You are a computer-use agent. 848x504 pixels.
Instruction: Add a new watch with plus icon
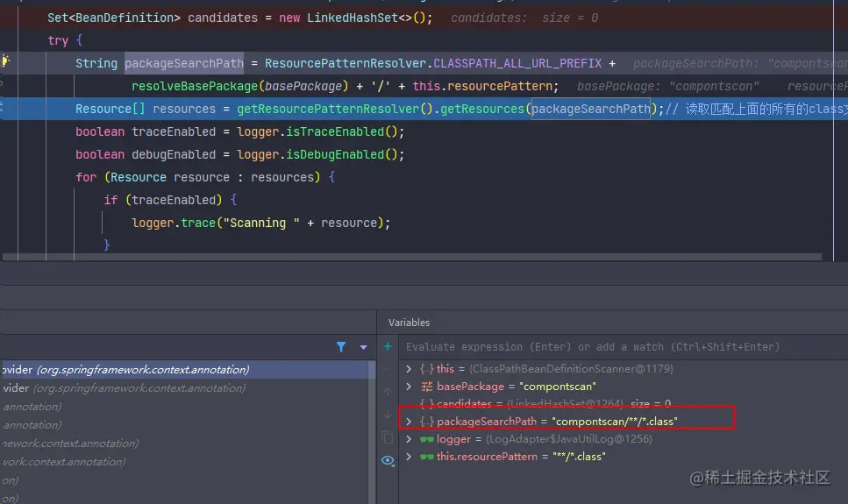[388, 346]
